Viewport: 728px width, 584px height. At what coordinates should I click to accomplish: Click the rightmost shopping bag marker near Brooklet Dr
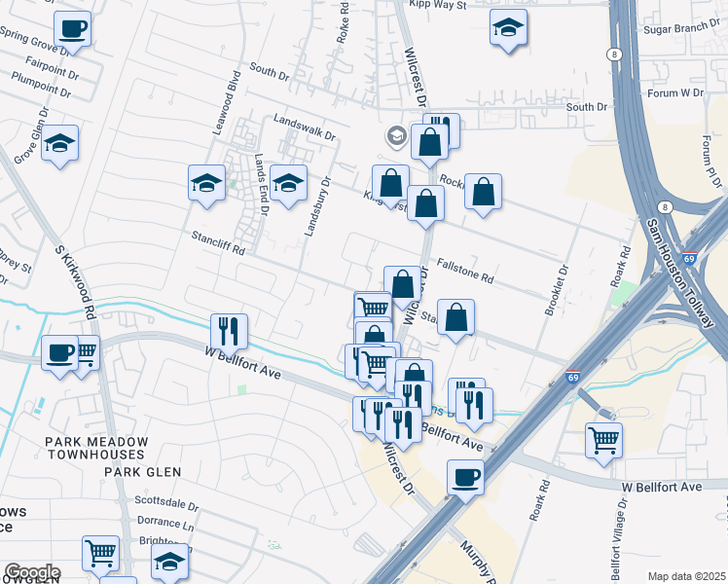(x=484, y=192)
